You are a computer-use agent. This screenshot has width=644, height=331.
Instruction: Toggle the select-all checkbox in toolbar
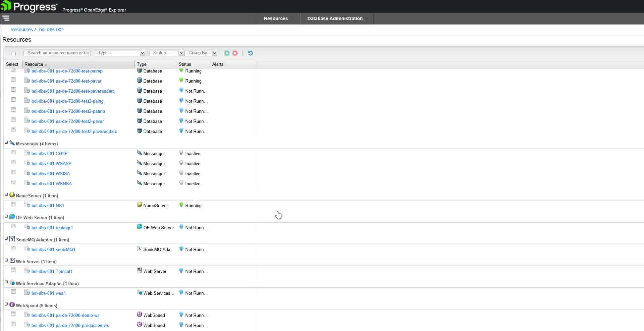(13, 54)
